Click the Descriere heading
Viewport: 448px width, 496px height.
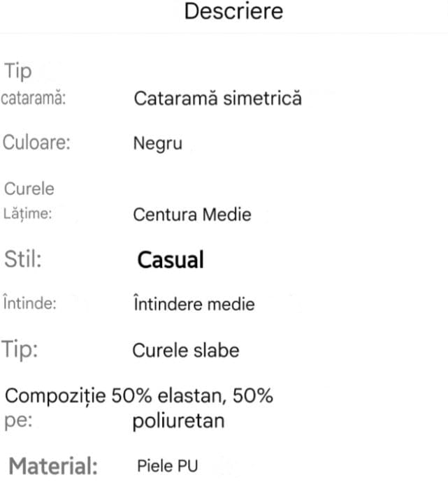pos(233,12)
